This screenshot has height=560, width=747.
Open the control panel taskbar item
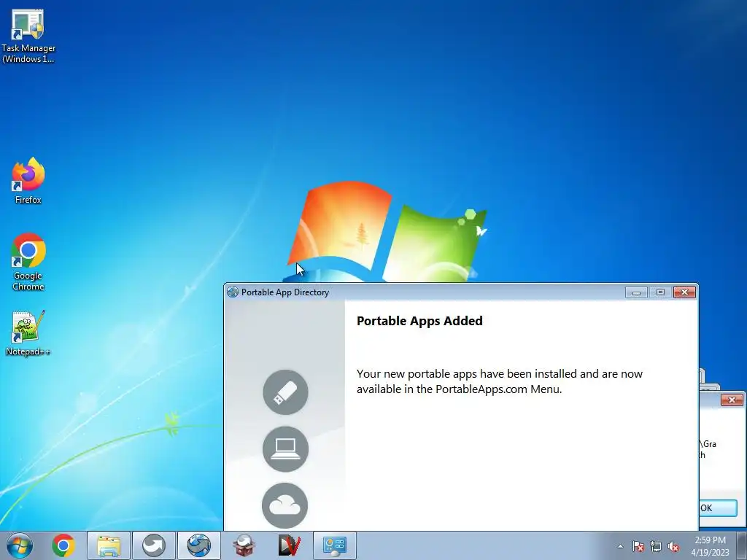click(334, 545)
